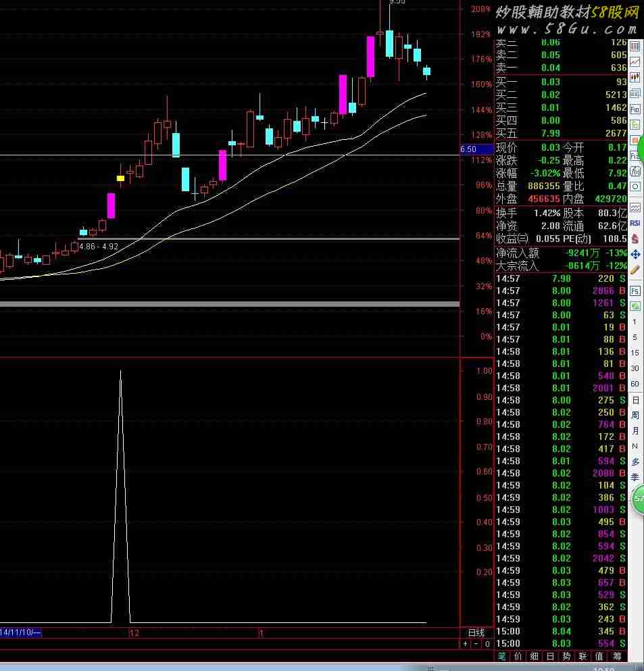Click the green refresh icon in sidebar
Viewport: 644px width, 671px height.
[635, 306]
